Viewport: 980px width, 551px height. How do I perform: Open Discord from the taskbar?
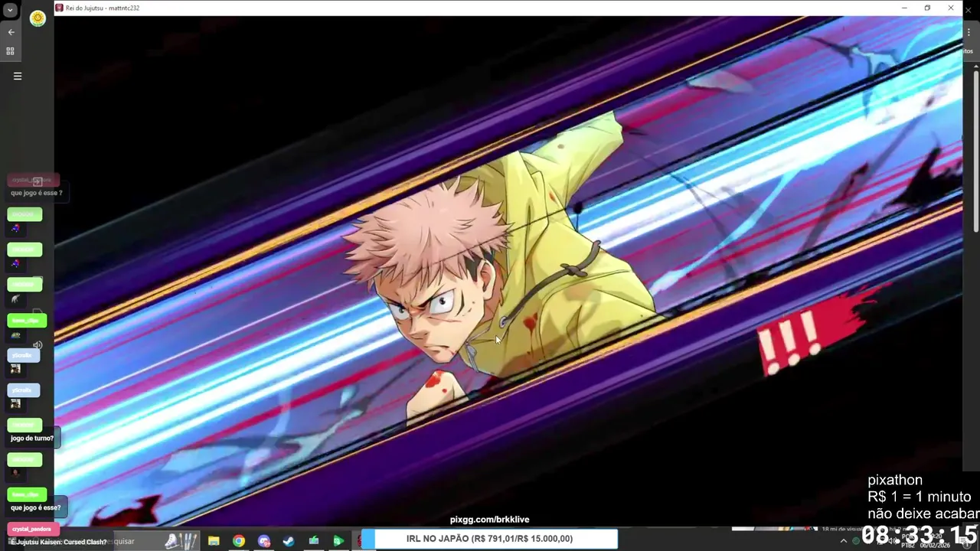[264, 541]
